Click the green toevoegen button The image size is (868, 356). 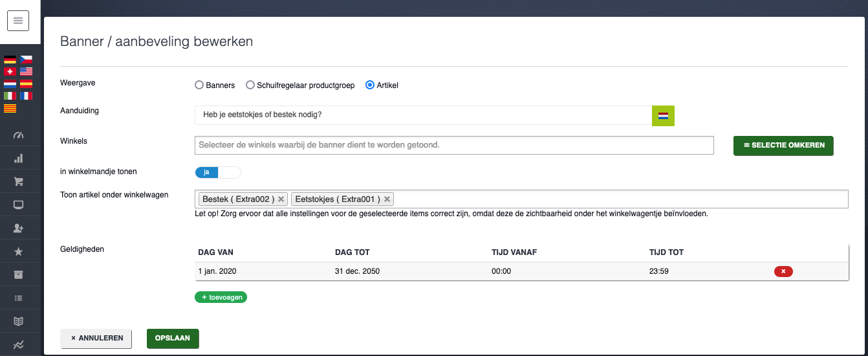pyautogui.click(x=221, y=297)
